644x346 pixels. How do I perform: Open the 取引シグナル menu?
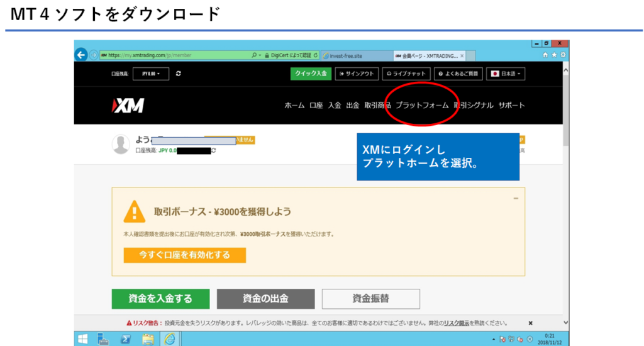474,106
